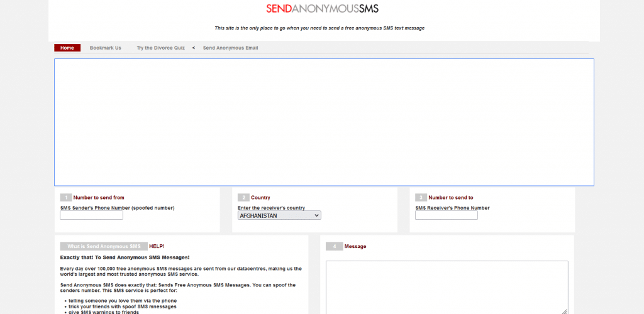This screenshot has height=314, width=644.
Task: Click the SendAnonymousSMS logo
Action: click(x=323, y=9)
